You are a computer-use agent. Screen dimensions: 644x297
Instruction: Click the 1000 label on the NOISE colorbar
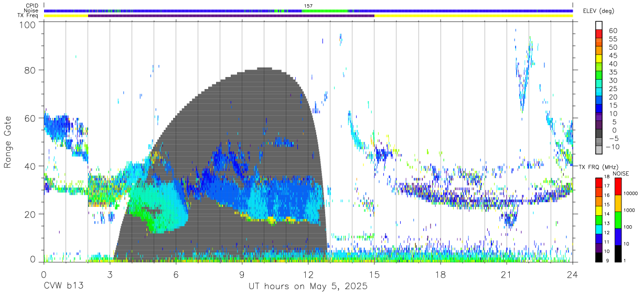tap(629, 211)
